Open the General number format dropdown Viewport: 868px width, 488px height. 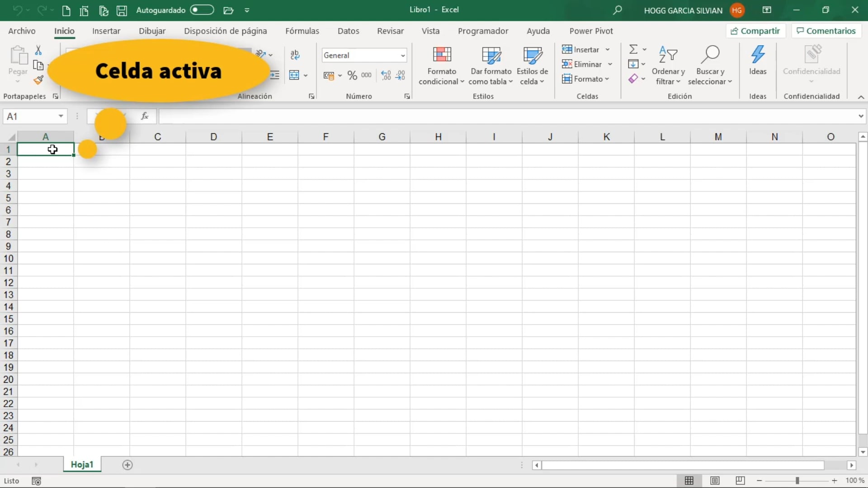coord(402,55)
